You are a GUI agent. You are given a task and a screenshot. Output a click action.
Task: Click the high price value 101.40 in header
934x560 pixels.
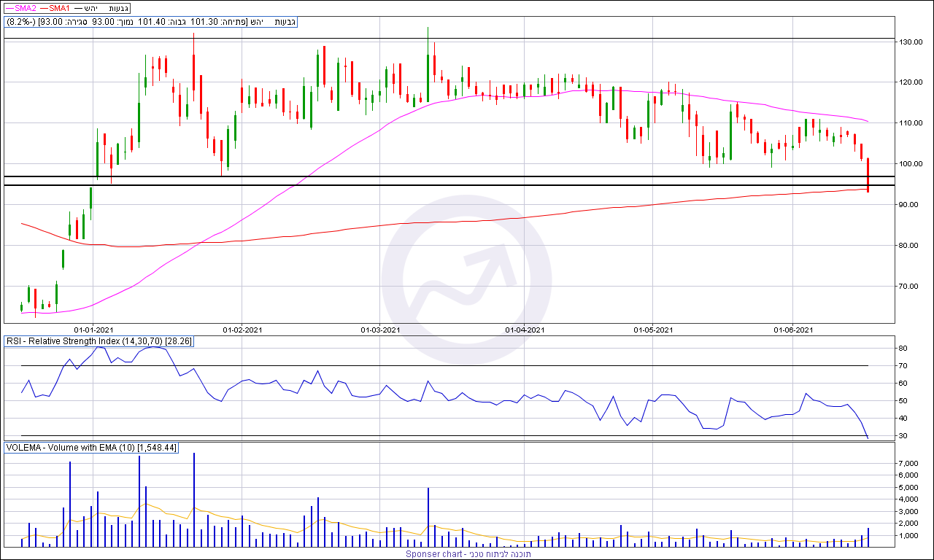[150, 22]
